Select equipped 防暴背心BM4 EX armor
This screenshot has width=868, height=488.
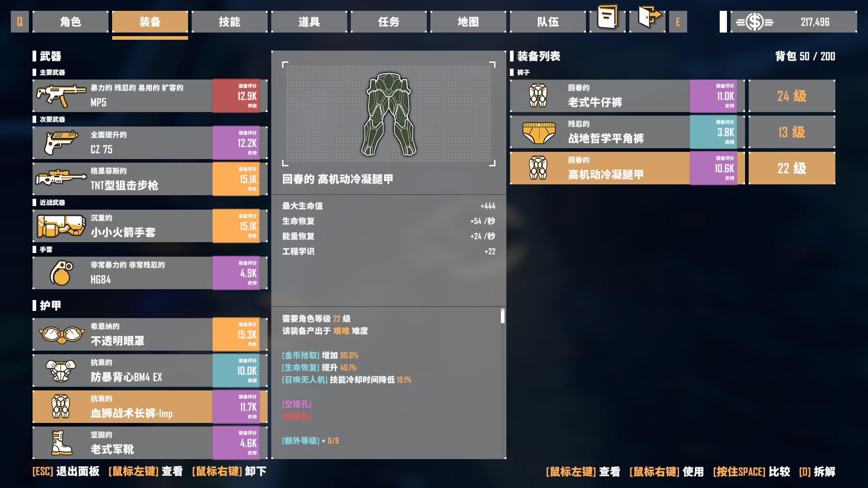[150, 371]
